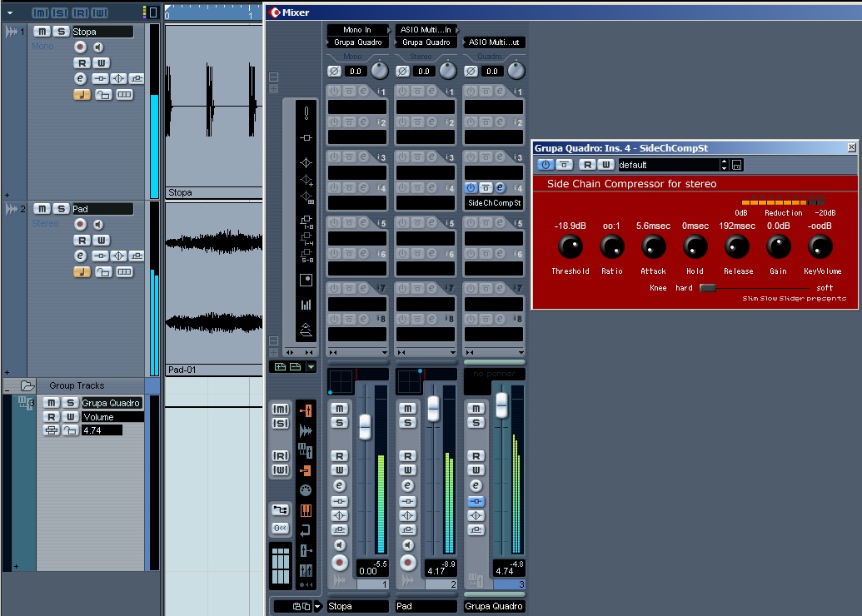Click save preset icon in compressor plugin window
Screen dimensions: 862x616
click(x=737, y=165)
